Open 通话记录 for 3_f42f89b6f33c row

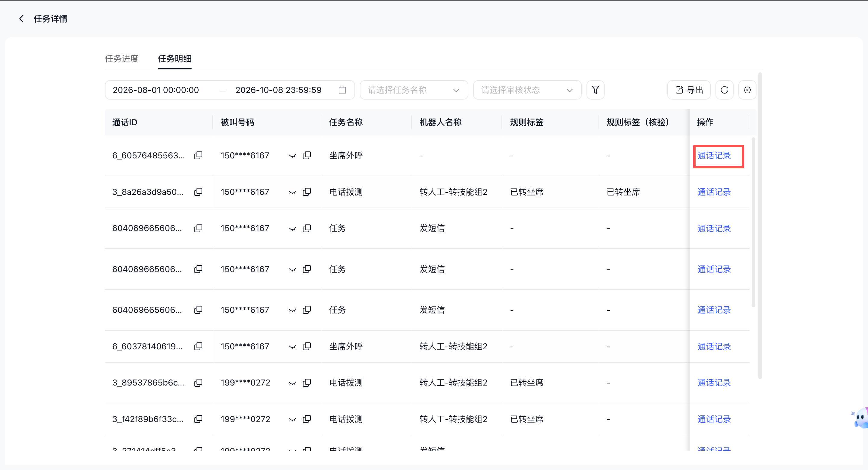(x=714, y=419)
